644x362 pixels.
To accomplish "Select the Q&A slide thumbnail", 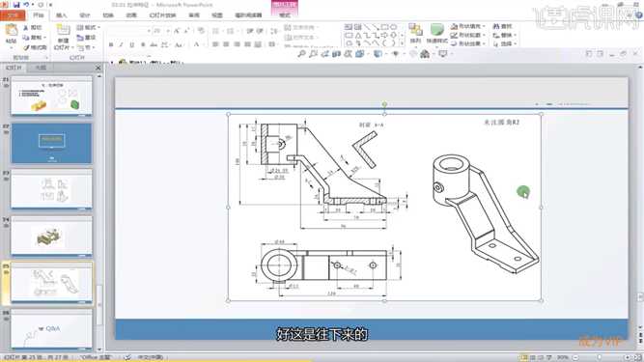I will pyautogui.click(x=51, y=329).
